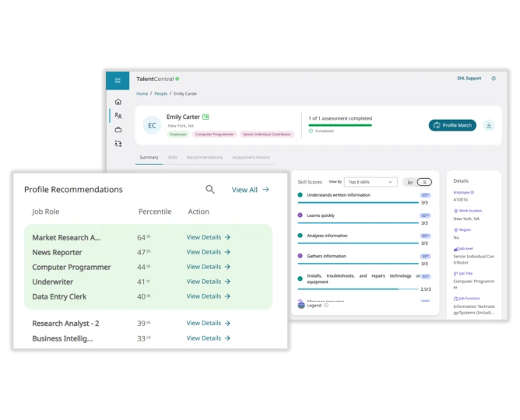Open user account icon in header
Image resolution: width=520 pixels, height=420 pixels.
click(494, 79)
